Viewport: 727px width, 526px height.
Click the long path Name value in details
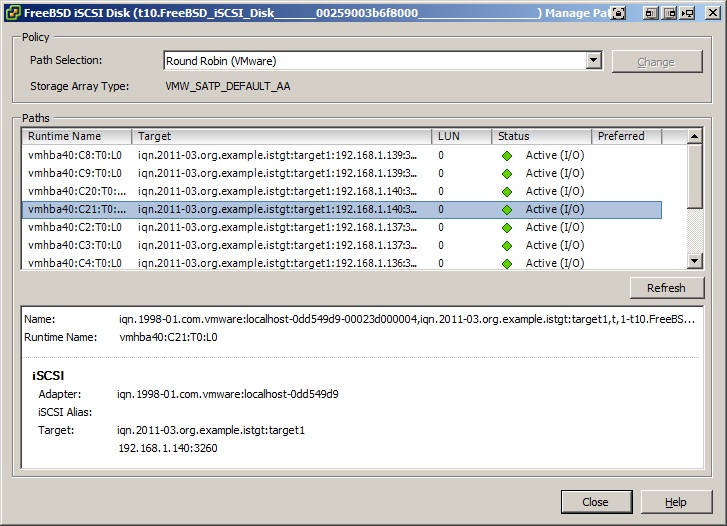(407, 319)
